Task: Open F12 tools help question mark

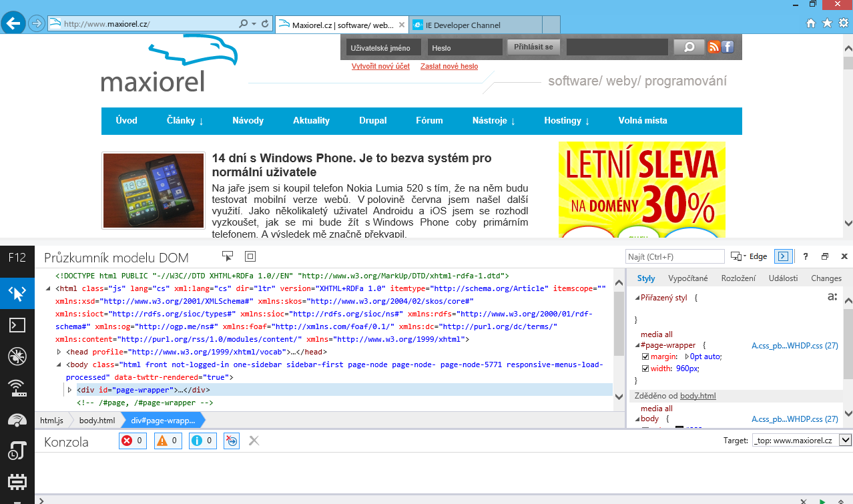Action: point(806,256)
